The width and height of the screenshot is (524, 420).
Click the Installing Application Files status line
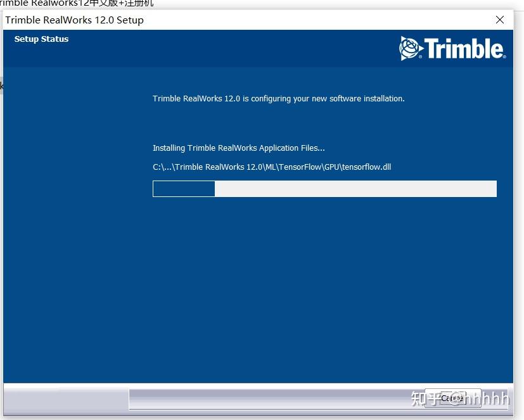(238, 148)
